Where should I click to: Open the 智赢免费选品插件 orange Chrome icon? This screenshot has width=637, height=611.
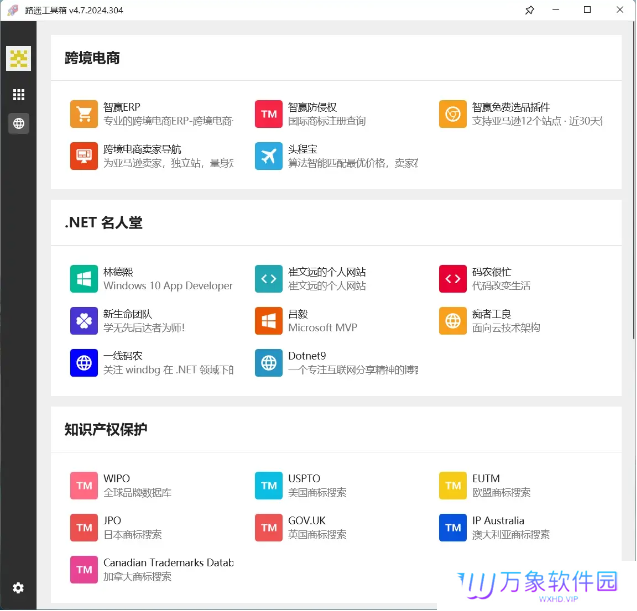[453, 114]
